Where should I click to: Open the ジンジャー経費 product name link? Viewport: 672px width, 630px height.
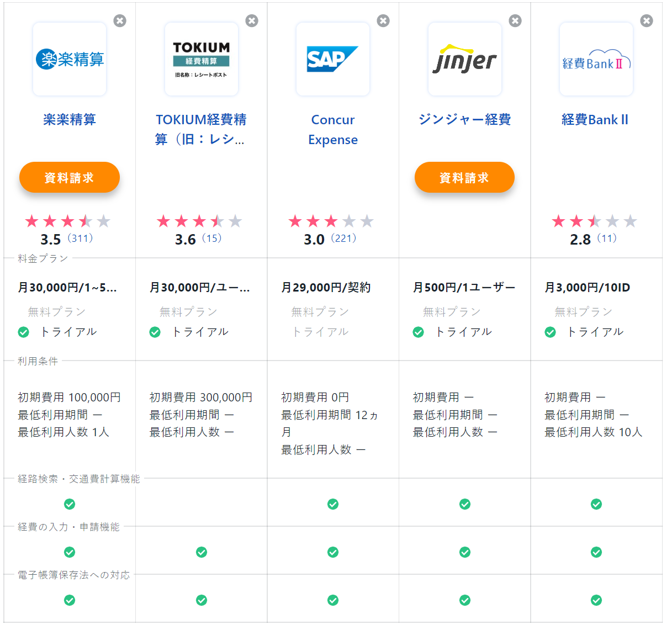(464, 120)
